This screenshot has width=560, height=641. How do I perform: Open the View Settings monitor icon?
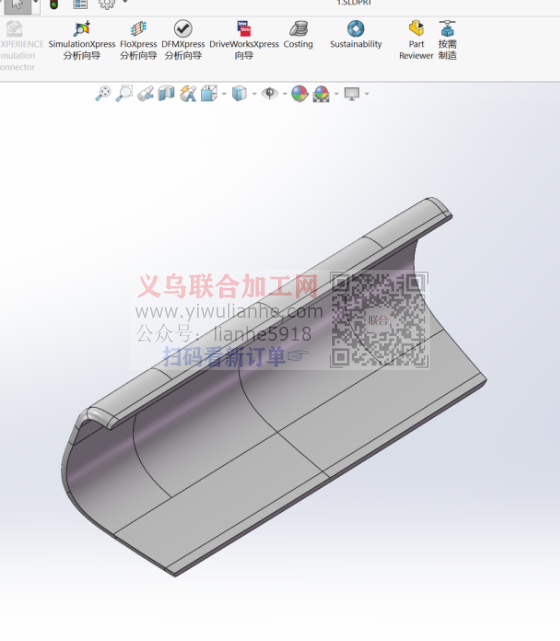tap(352, 94)
